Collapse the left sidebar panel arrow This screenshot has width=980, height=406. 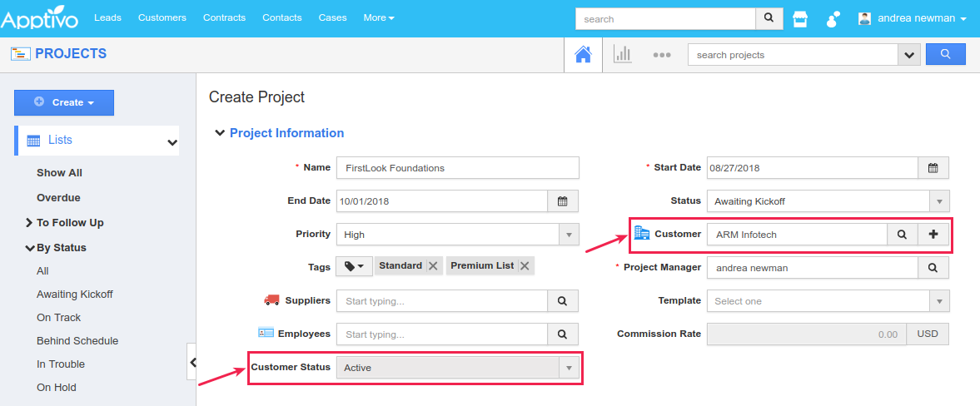[x=192, y=363]
